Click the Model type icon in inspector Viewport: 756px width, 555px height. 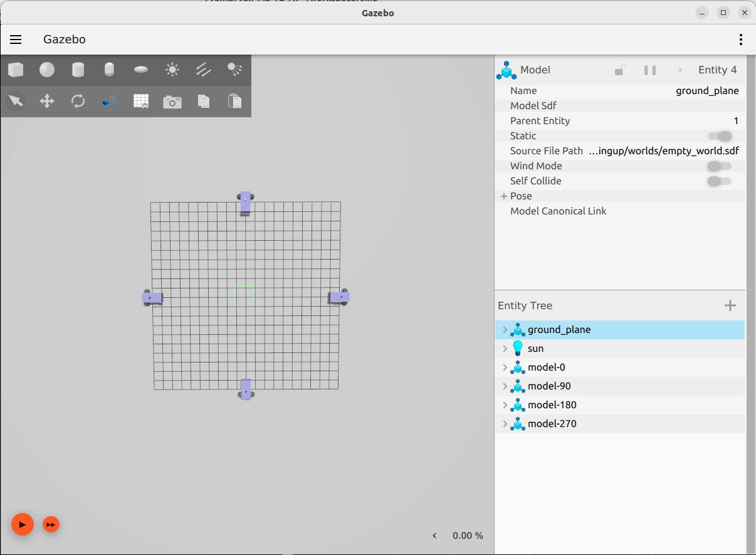(x=506, y=70)
